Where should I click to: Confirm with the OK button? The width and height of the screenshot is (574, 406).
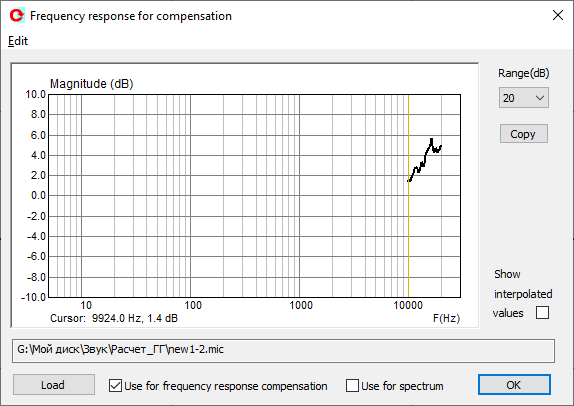pyautogui.click(x=514, y=385)
